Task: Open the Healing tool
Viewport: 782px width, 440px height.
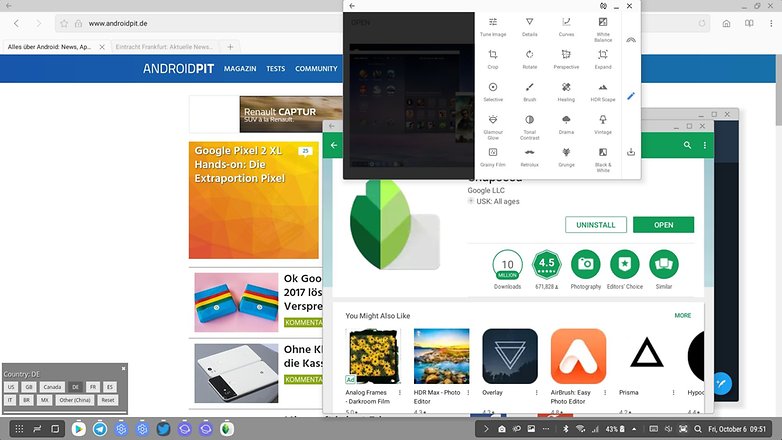Action: [566, 92]
